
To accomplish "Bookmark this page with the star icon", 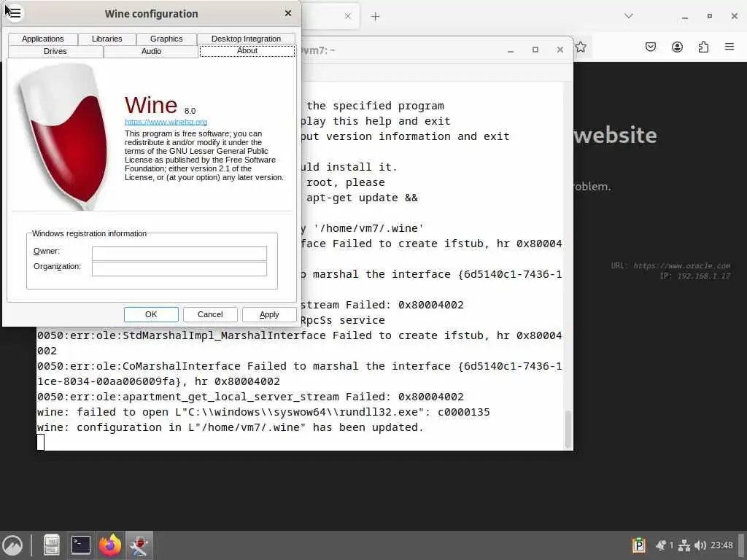I will tap(580, 47).
